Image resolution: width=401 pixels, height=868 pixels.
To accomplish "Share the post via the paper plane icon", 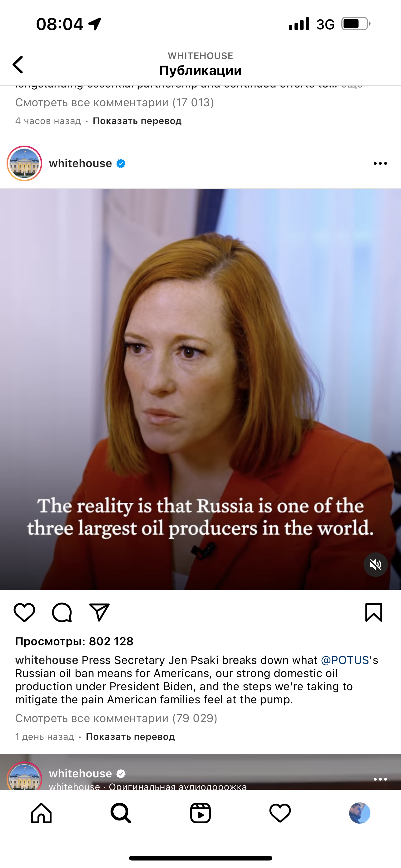I will coord(99,612).
